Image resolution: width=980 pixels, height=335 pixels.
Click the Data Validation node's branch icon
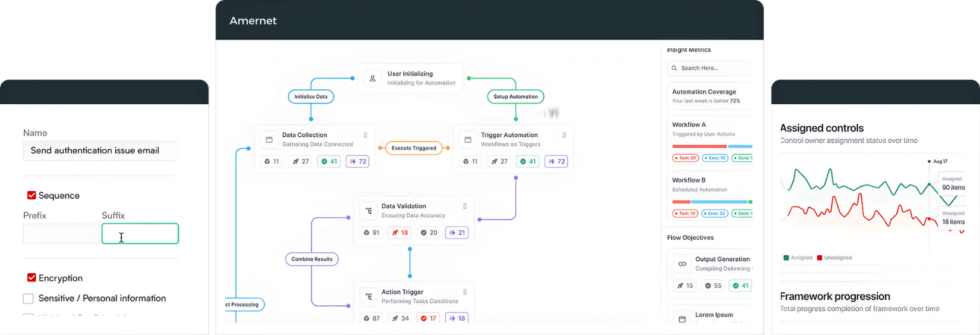368,211
